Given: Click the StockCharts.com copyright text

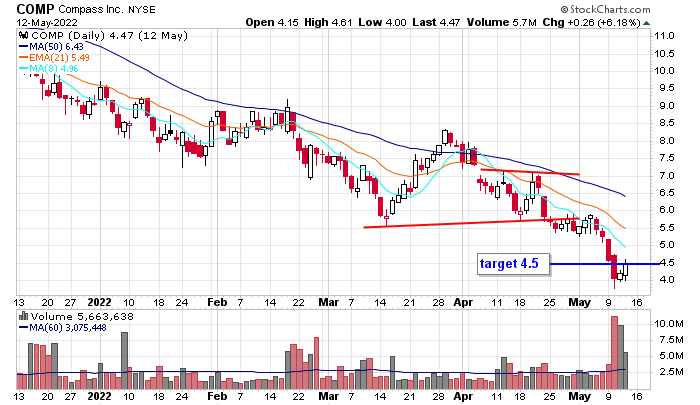Looking at the screenshot, I should coord(605,9).
